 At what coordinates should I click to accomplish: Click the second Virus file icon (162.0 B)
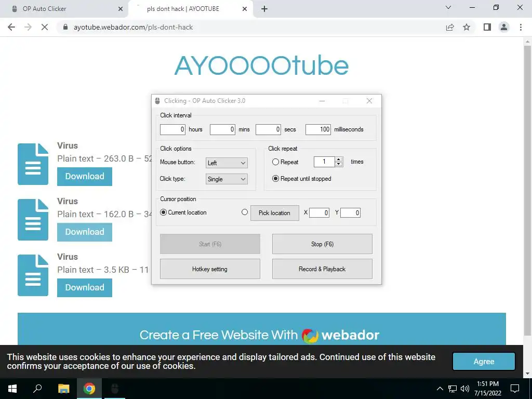(33, 220)
